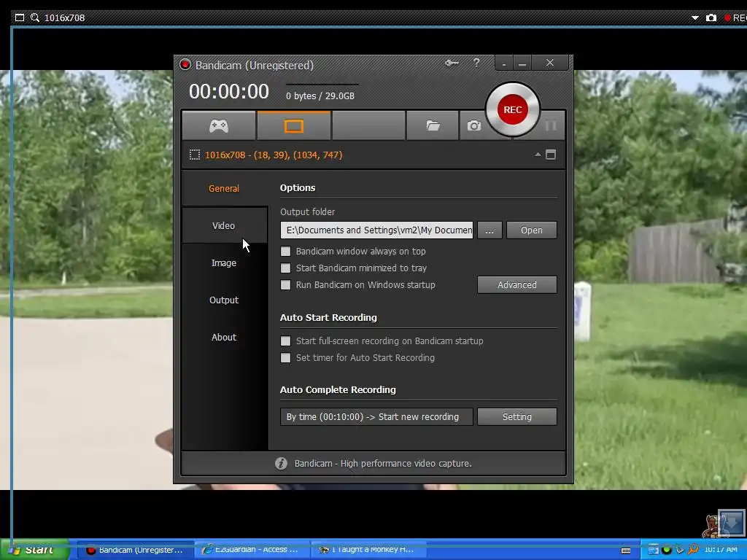Click window icon in capture frame top bar
Image resolution: width=747 pixels, height=560 pixels.
click(20, 17)
